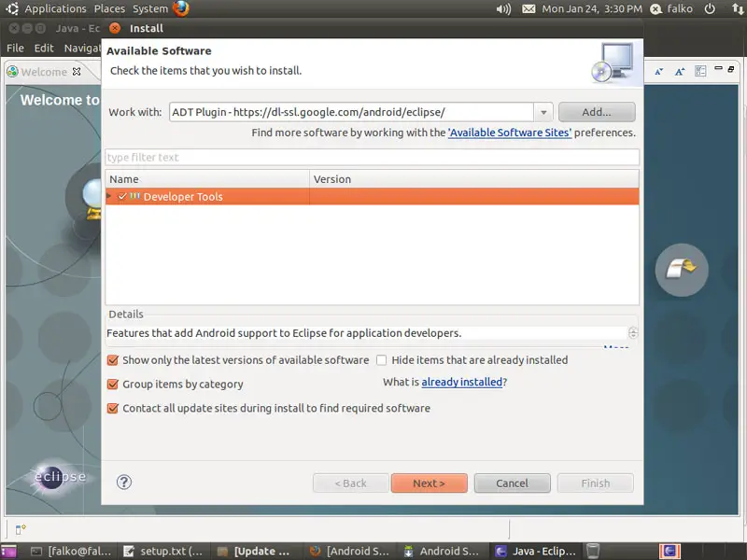Image resolution: width=747 pixels, height=560 pixels.
Task: Click the volume speaker icon
Action: pos(503,9)
